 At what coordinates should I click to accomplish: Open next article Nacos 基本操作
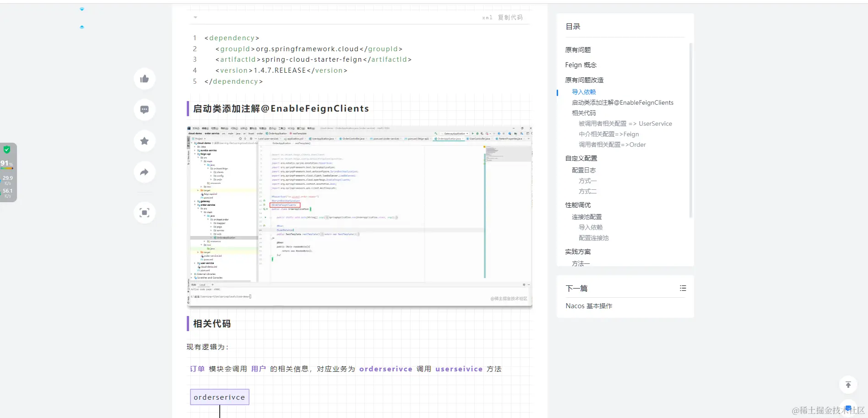point(589,306)
